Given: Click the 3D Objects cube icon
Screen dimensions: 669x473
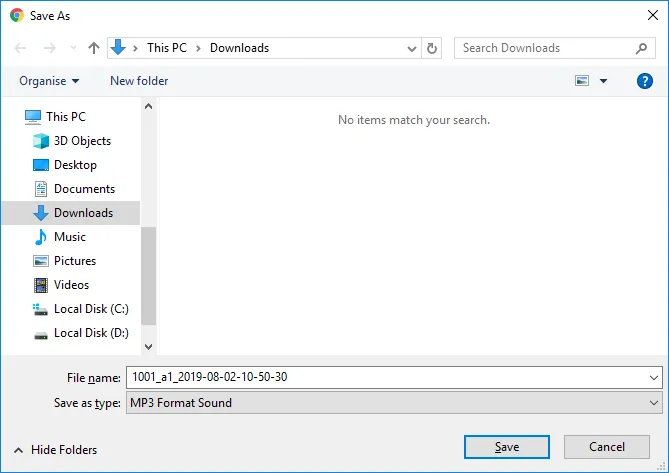Looking at the screenshot, I should [x=41, y=141].
